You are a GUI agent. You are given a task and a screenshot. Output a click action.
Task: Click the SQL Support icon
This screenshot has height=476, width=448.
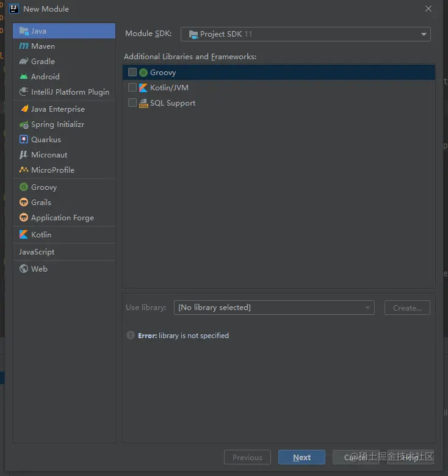click(143, 103)
